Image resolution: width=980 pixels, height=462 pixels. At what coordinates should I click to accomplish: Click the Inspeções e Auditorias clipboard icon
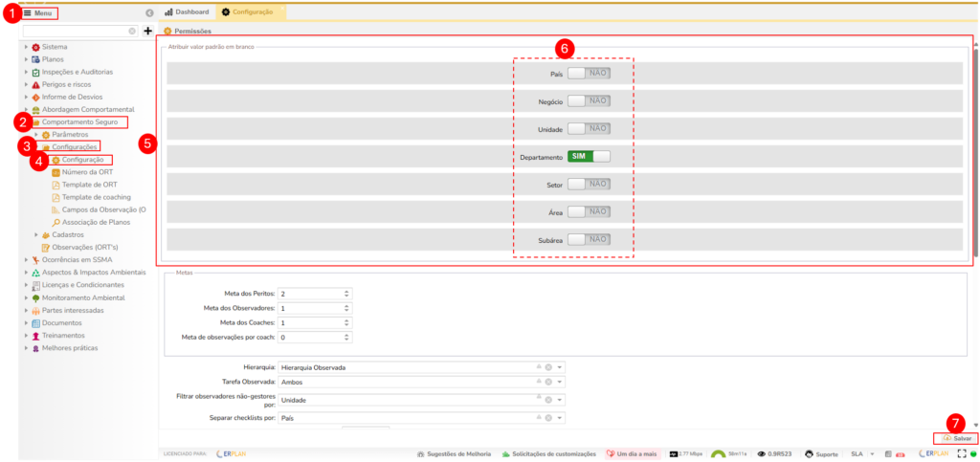(35, 72)
